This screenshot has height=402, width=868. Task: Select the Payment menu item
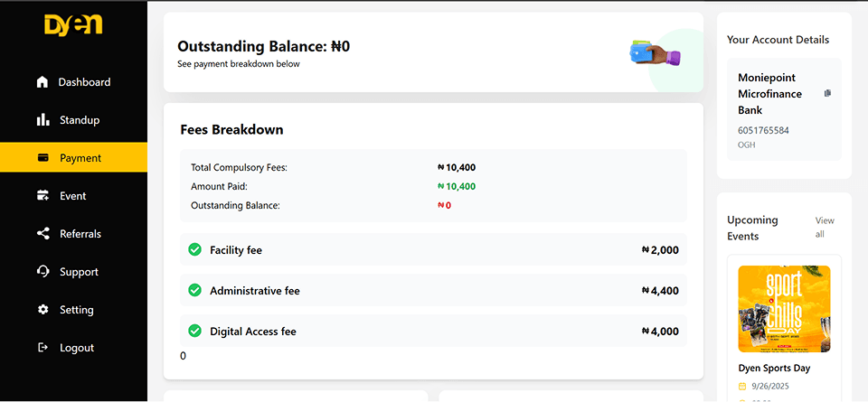click(73, 157)
